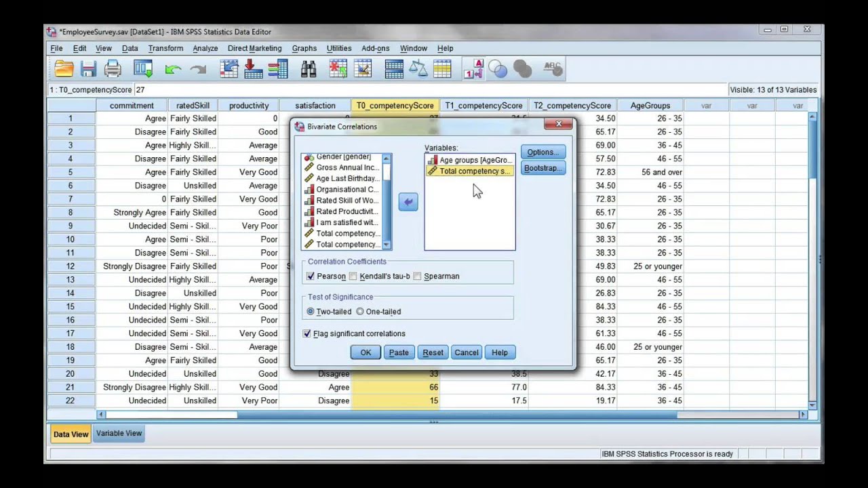
Task: Select Gross Annual Inc... in the variable list
Action: tap(342, 167)
